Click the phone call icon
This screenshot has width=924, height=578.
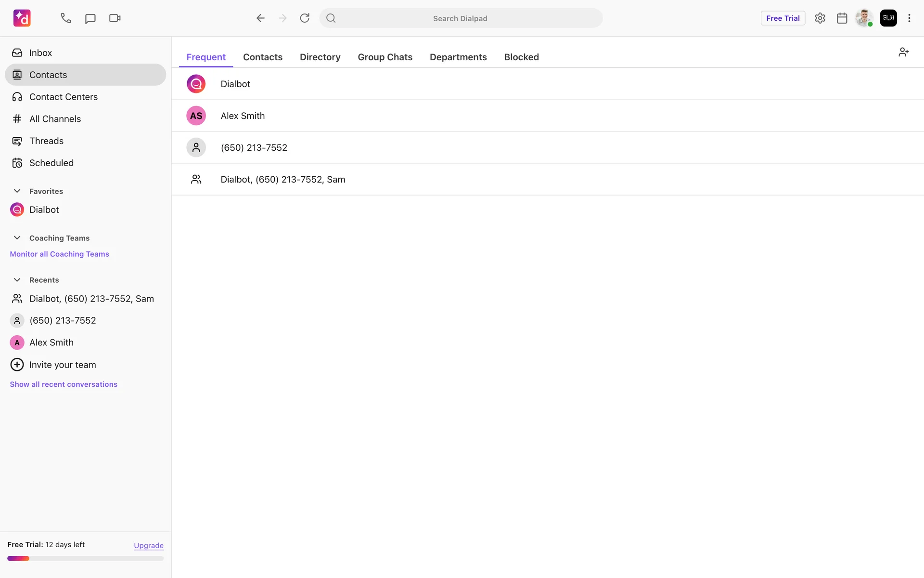coord(66,18)
